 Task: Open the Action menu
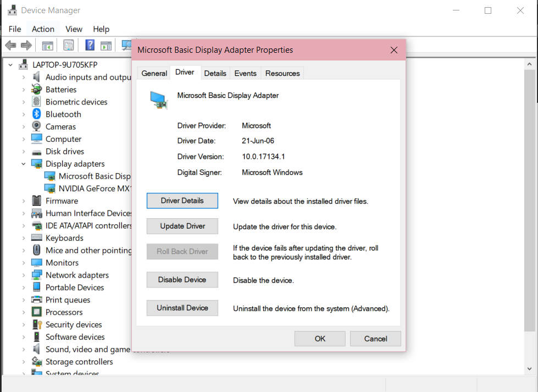click(x=43, y=29)
